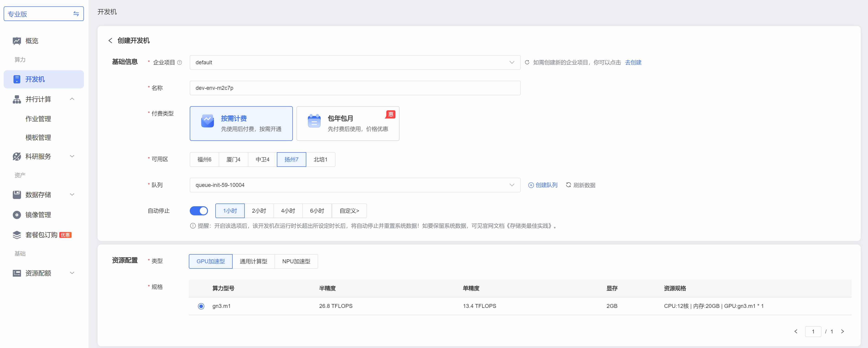Click the 按需计费 billing icon
The width and height of the screenshot is (868, 348).
point(208,121)
